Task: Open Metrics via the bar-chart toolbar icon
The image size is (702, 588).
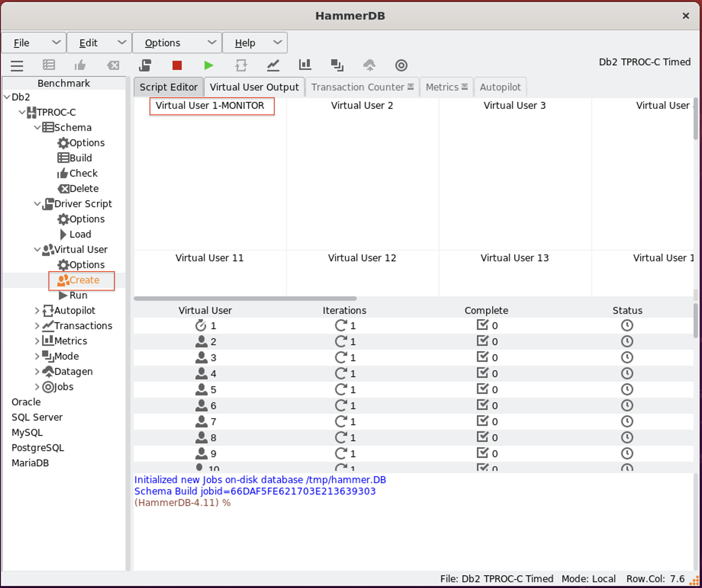Action: click(305, 66)
